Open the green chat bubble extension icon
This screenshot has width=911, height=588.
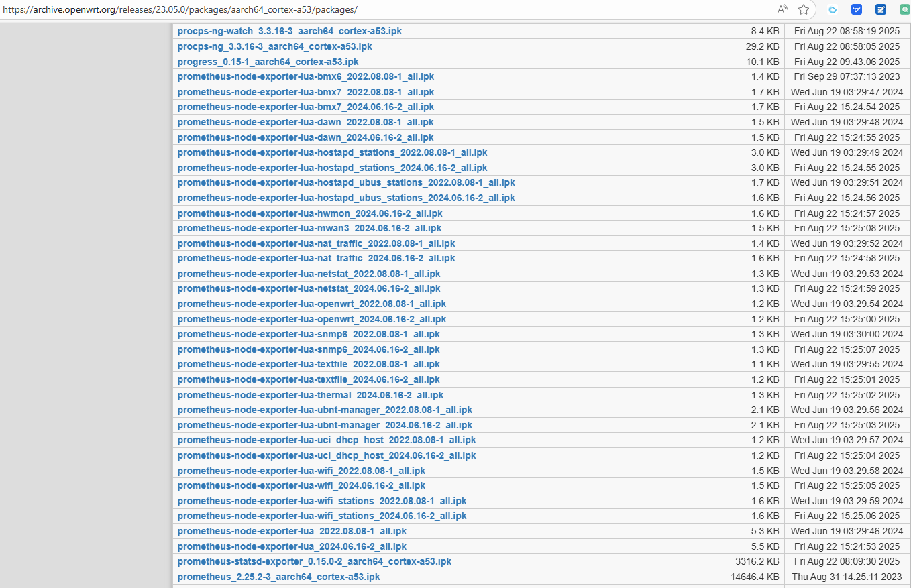(904, 9)
